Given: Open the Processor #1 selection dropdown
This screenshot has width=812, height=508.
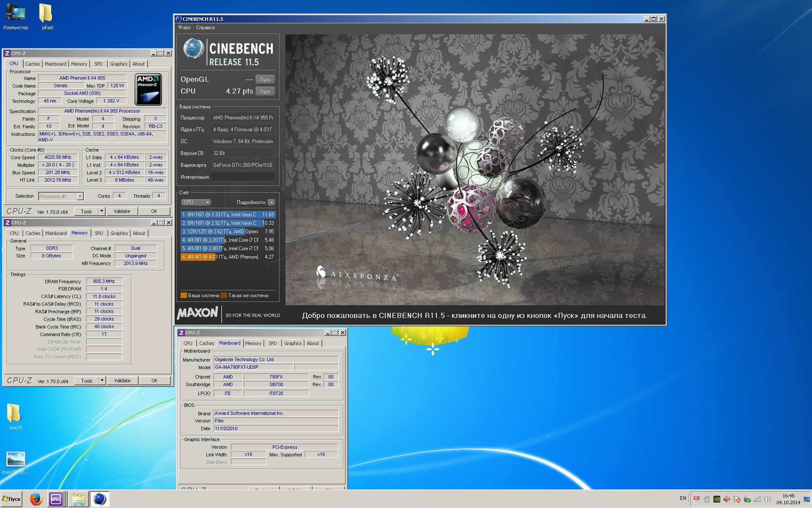Looking at the screenshot, I should [x=61, y=196].
